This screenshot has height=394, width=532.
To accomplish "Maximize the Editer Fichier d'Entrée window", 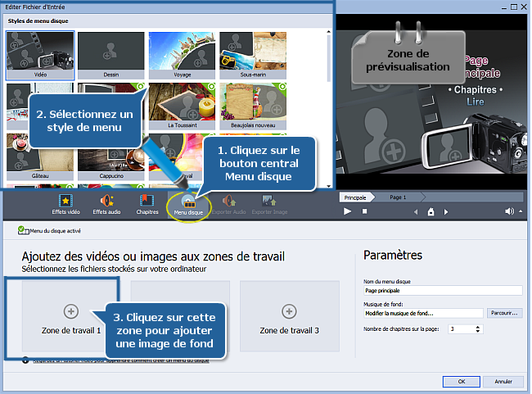I will click(514, 7).
